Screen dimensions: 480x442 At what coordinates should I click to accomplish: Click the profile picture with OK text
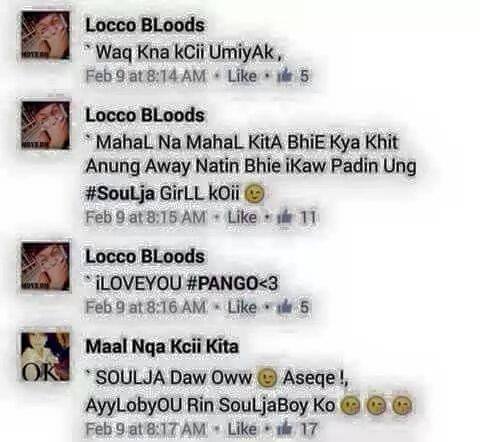pos(45,357)
